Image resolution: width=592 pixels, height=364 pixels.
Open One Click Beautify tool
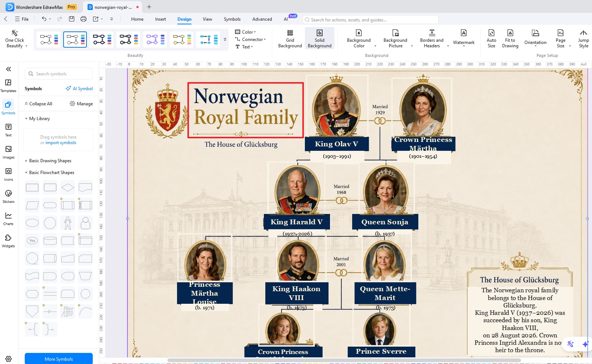click(15, 39)
